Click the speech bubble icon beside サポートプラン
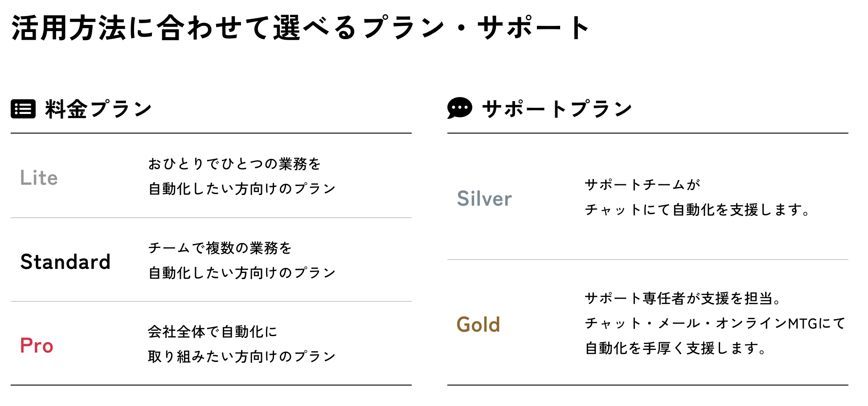The image size is (868, 406). pos(459,108)
